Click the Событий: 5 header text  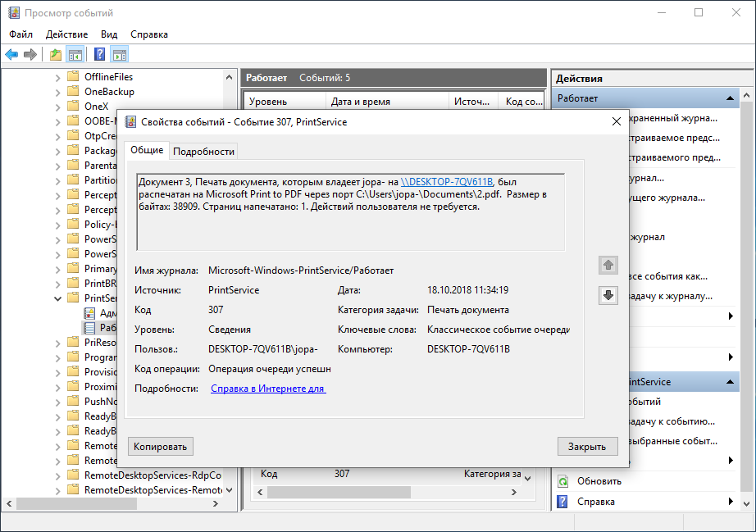[325, 78]
